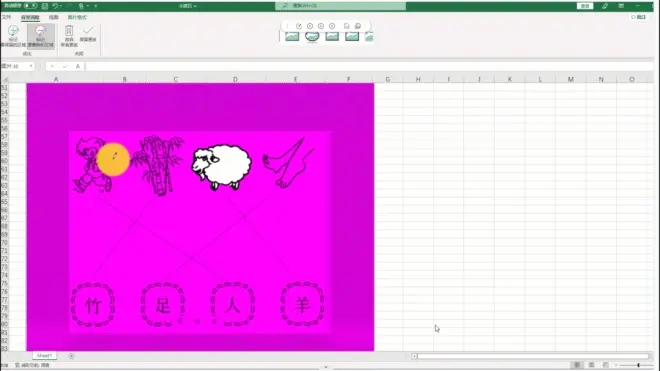This screenshot has height=371, width=660.
Task: Click the pen icon in title bar
Action: (x=605, y=6)
